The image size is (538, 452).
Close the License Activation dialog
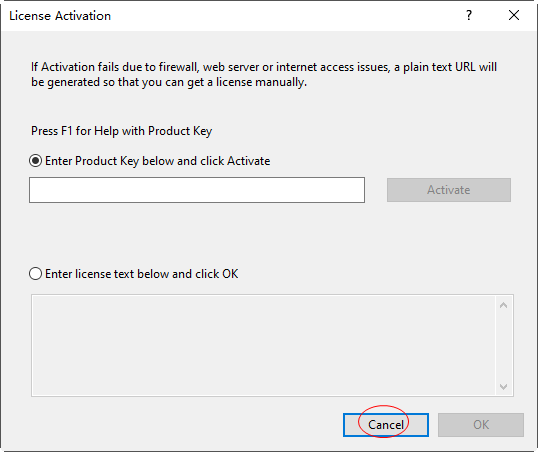click(514, 15)
